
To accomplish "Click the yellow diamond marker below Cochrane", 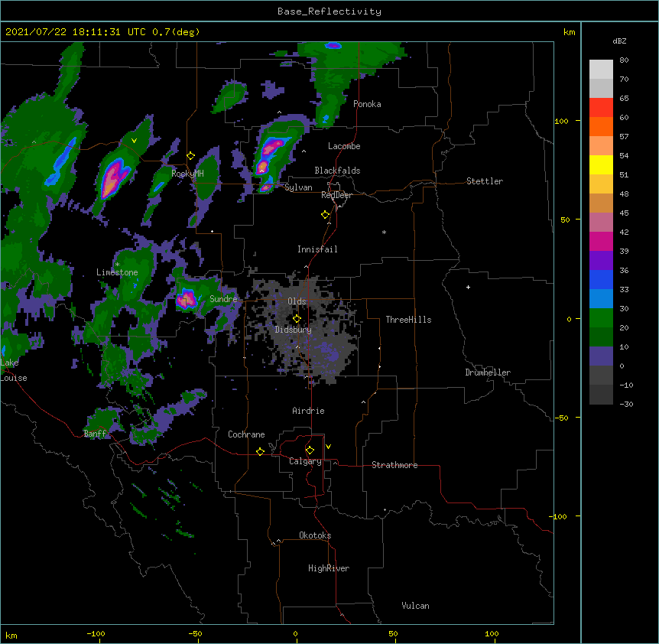I will [260, 451].
